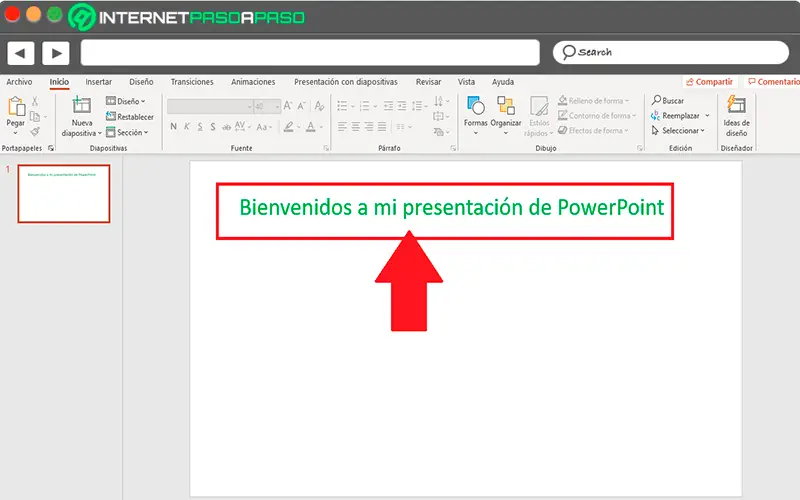Open the Efectos de forma dropdown

(x=594, y=131)
